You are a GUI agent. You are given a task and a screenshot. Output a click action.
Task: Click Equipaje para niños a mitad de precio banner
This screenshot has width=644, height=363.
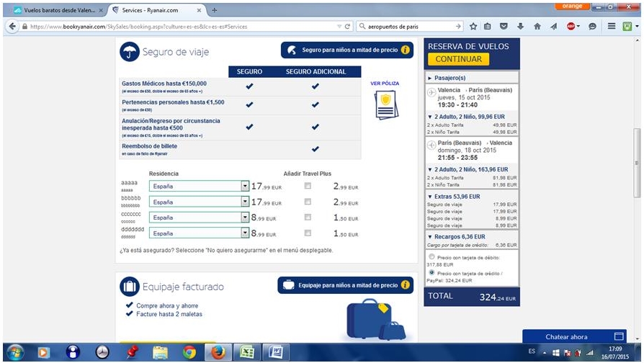pyautogui.click(x=346, y=285)
